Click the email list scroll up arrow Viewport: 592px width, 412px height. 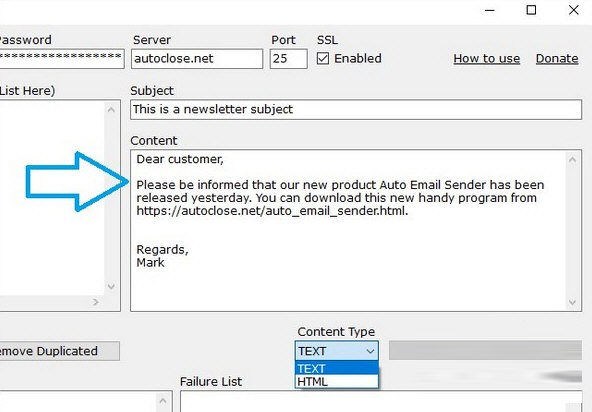coord(111,110)
